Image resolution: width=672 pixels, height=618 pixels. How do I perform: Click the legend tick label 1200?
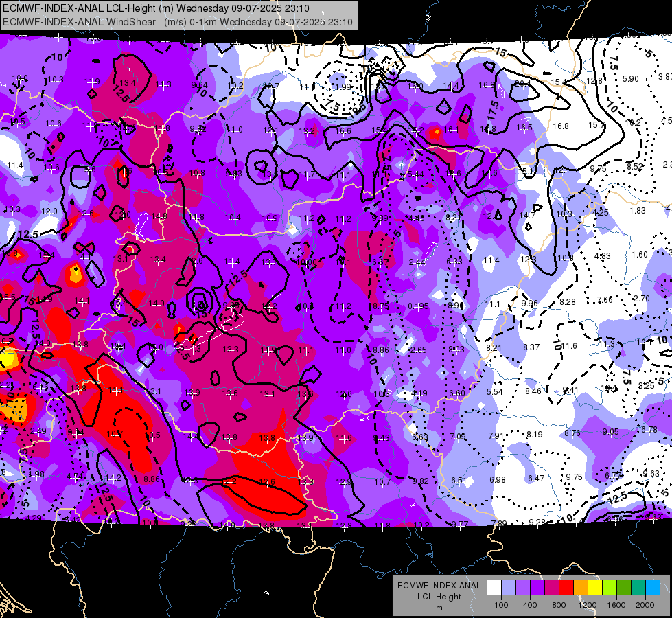587,605
